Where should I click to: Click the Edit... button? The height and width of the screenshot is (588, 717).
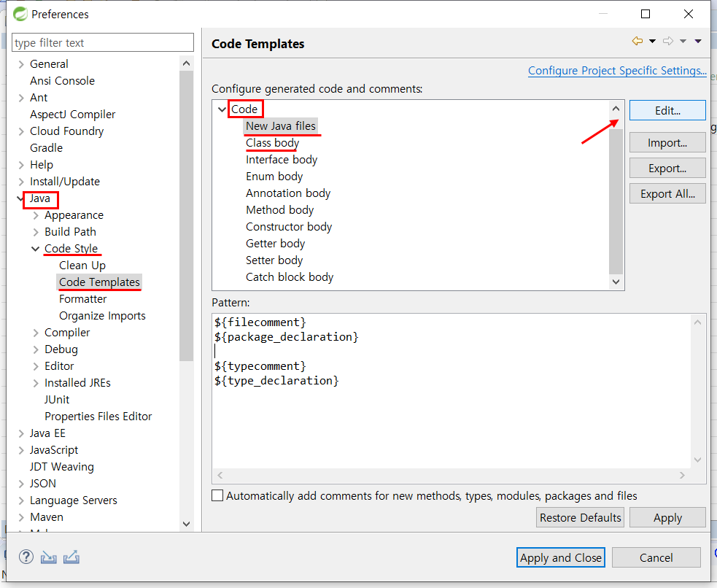667,111
